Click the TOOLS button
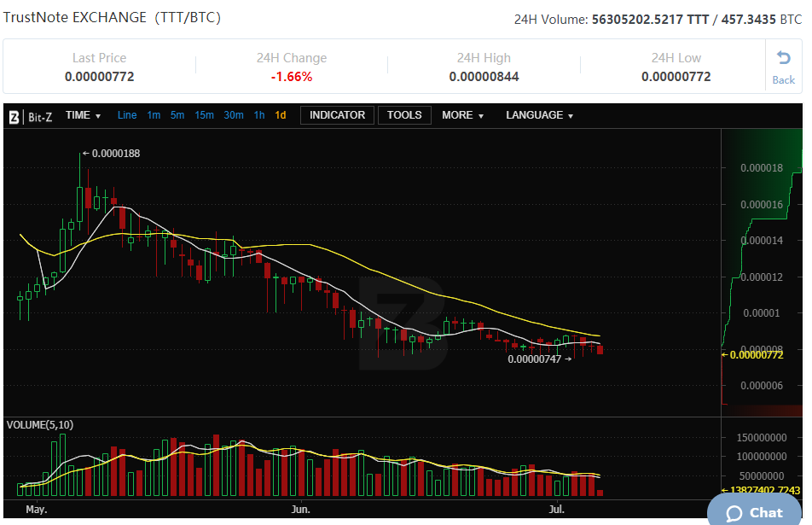The height and width of the screenshot is (525, 812). tap(404, 115)
